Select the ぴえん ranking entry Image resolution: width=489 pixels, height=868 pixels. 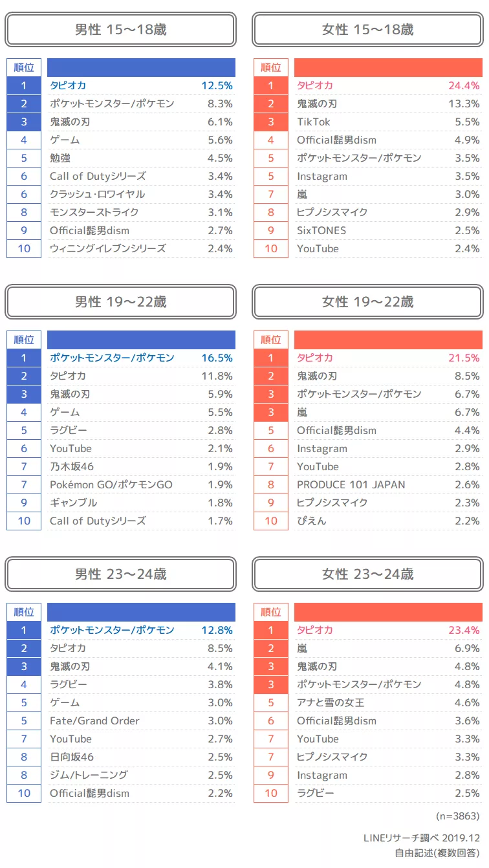tap(312, 521)
